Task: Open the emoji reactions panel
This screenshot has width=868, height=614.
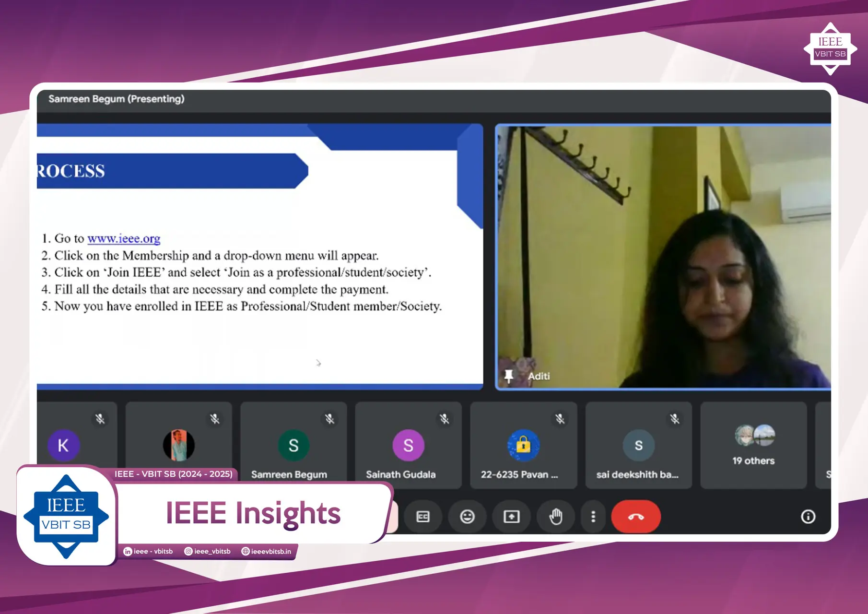Action: point(468,517)
